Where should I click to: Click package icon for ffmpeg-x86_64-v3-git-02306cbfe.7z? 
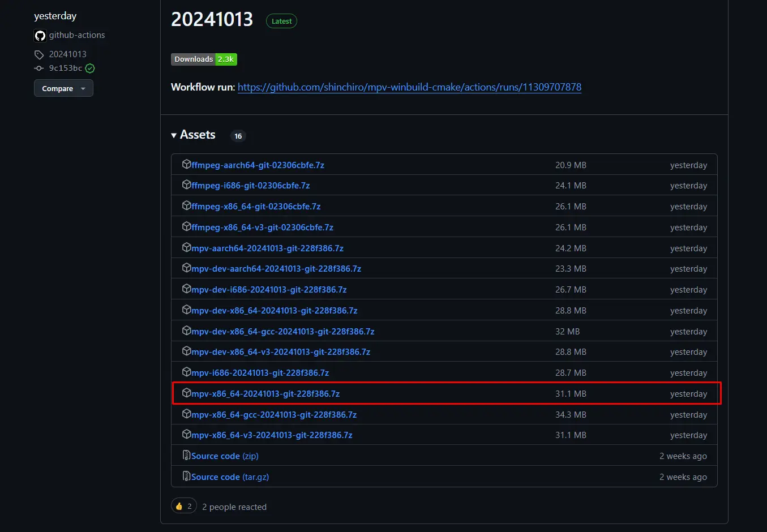pyautogui.click(x=186, y=226)
